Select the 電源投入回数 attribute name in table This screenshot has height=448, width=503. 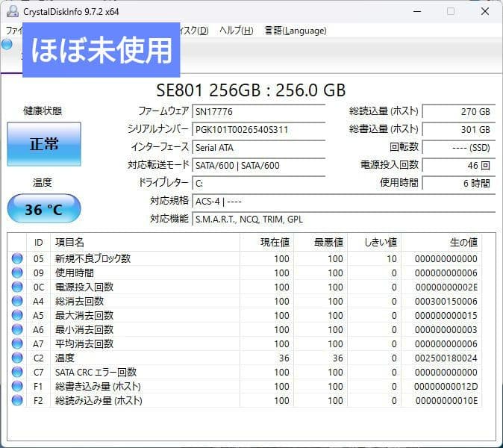[x=84, y=287]
